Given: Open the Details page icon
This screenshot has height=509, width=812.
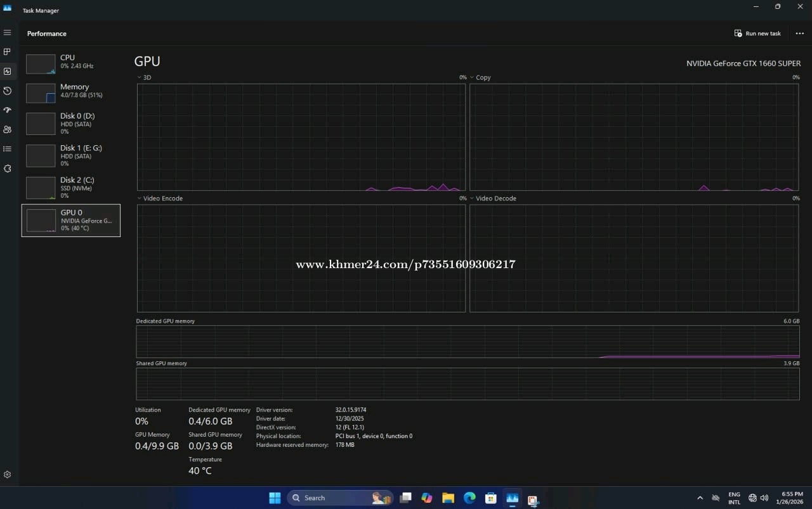Looking at the screenshot, I should pos(8,149).
